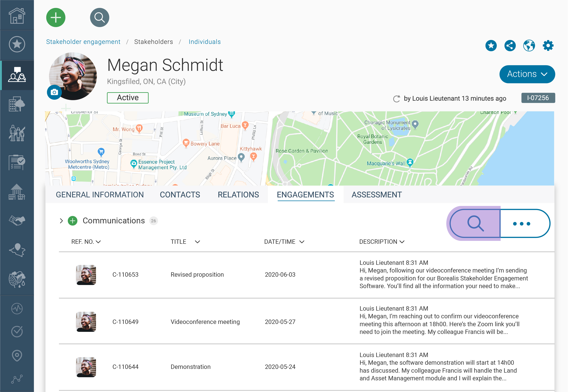Click date 2020-05-27 cell
This screenshot has height=392, width=568.
[280, 322]
